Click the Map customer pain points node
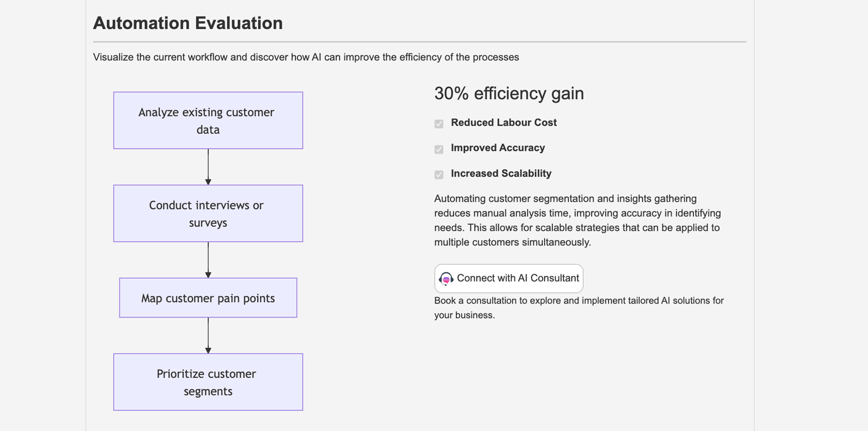 (x=208, y=298)
